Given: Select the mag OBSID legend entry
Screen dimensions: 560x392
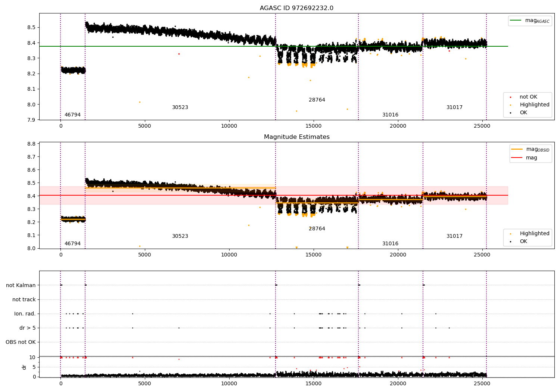Looking at the screenshot, I should pos(531,149).
